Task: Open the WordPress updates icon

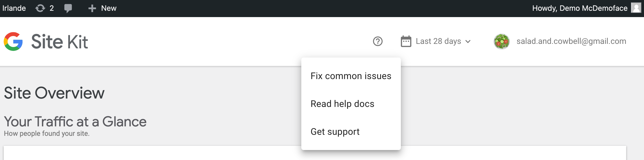Action: pos(40,8)
